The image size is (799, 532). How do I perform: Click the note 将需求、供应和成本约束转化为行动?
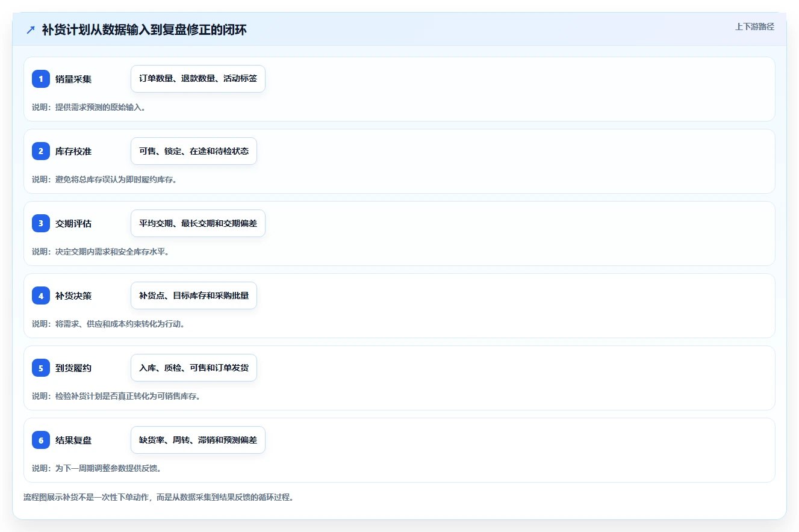[108, 324]
